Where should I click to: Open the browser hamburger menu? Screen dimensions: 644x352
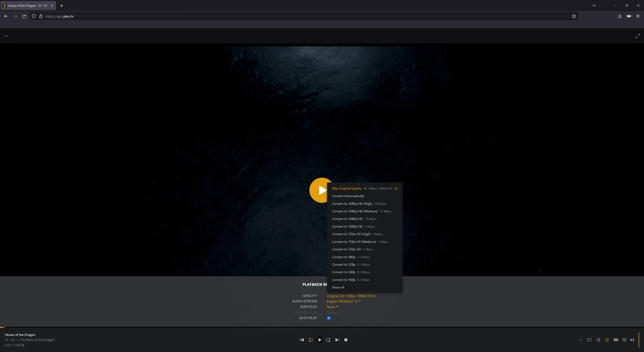click(638, 16)
